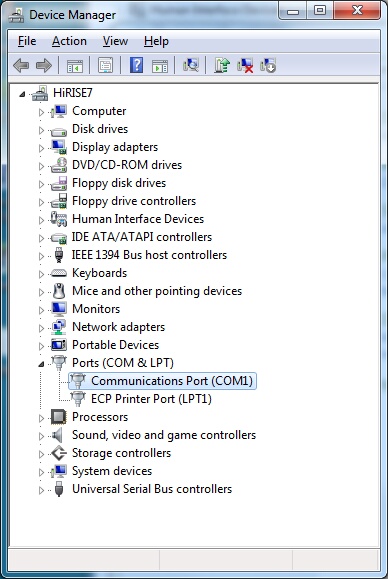Image resolution: width=388 pixels, height=579 pixels.
Task: Select ECP Printer Port (LPT1)
Action: (151, 399)
